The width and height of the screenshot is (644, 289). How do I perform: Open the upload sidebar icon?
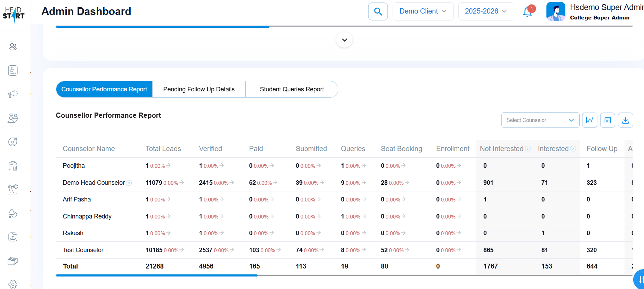tap(13, 237)
